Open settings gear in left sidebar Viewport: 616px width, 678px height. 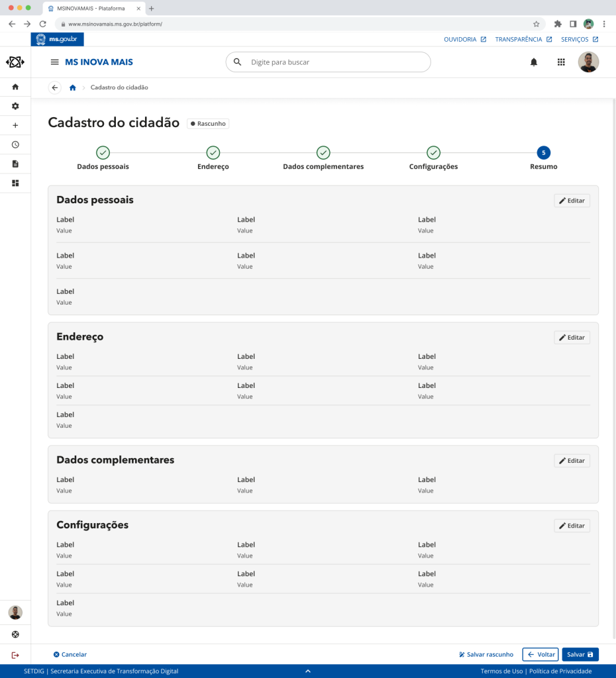click(x=15, y=106)
